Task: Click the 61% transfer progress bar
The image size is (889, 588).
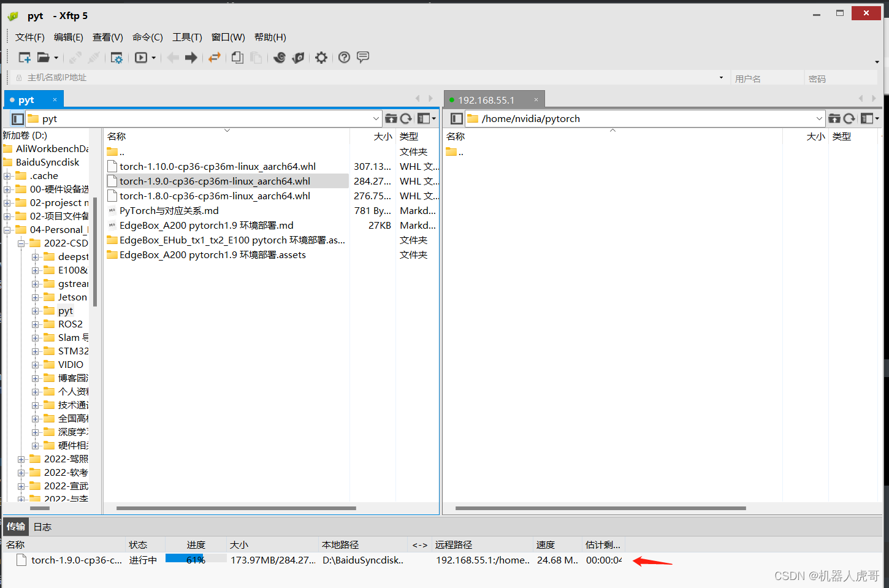Action: pos(196,559)
